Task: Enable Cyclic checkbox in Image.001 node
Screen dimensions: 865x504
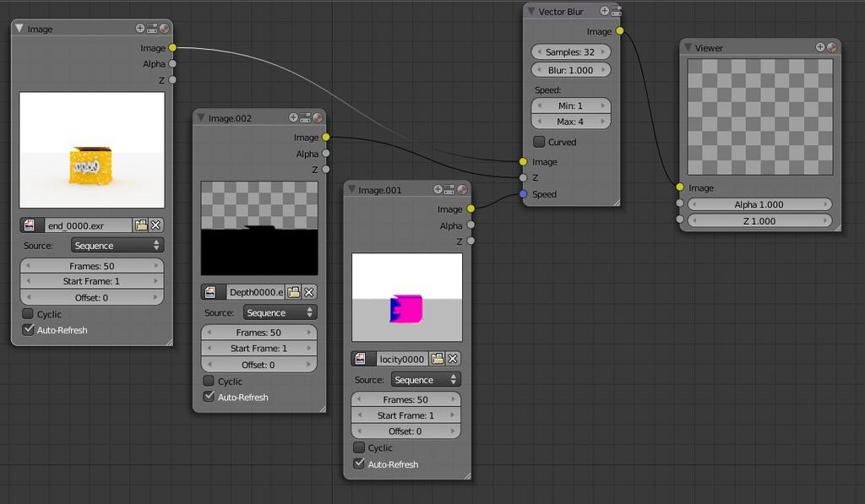Action: coord(358,447)
